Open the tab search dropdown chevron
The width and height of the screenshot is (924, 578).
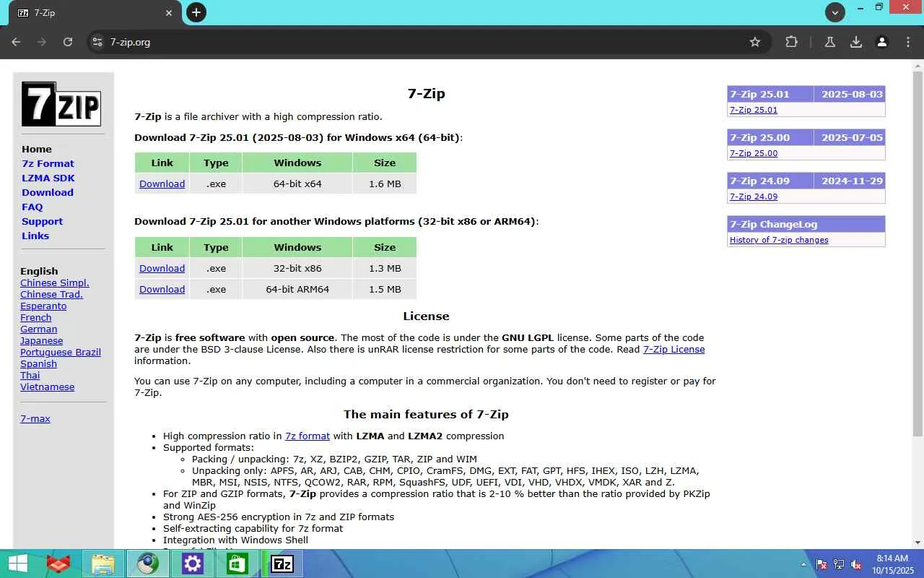coord(835,12)
